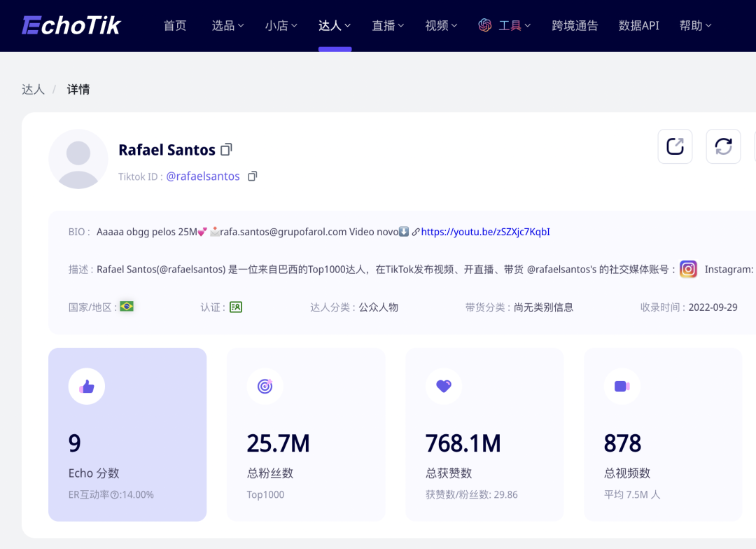
Task: Open the creator's TikTok page via external link icon
Action: coord(675,146)
